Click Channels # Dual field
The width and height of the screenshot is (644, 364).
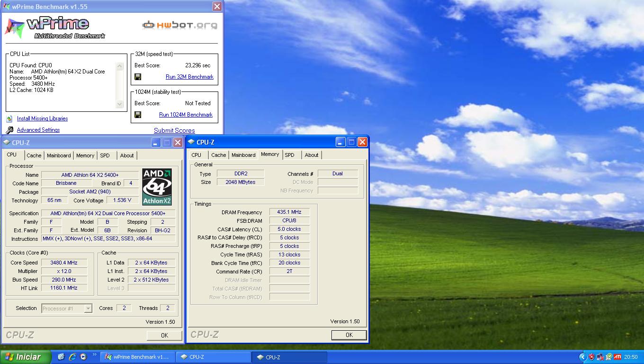[338, 173]
